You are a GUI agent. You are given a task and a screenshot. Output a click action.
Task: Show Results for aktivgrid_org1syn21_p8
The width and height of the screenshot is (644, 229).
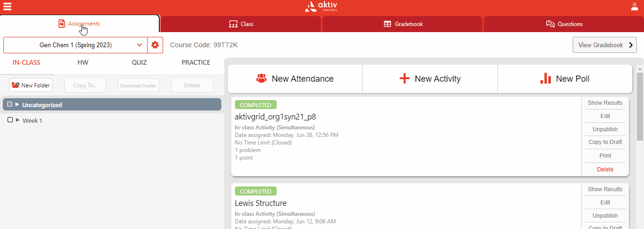[x=605, y=103]
